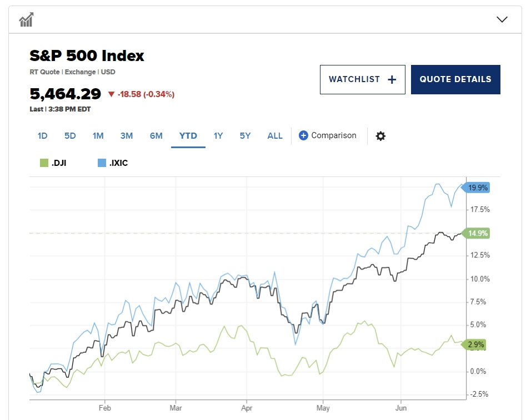
Task: Click the .DJI 2.9% value label
Action: click(477, 345)
